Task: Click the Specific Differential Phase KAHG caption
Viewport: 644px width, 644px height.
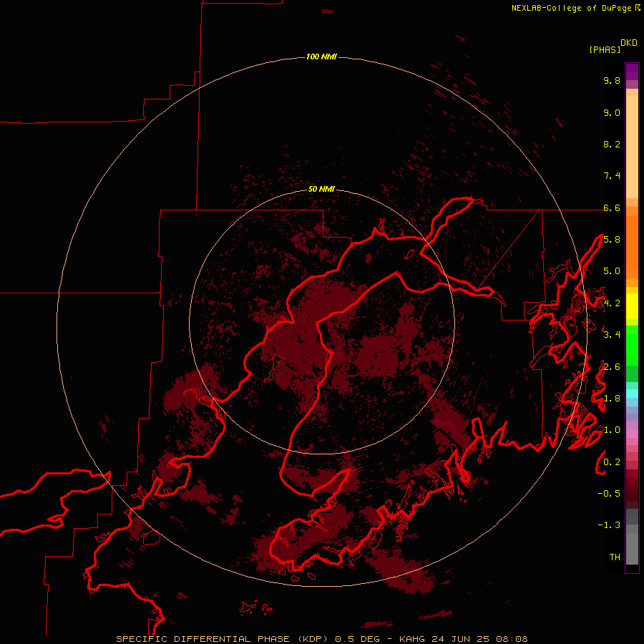Action: click(321, 639)
